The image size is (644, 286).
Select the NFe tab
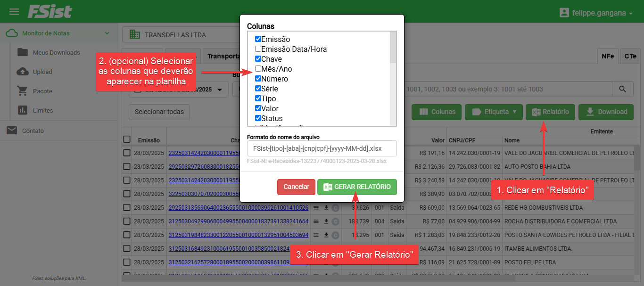(608, 56)
